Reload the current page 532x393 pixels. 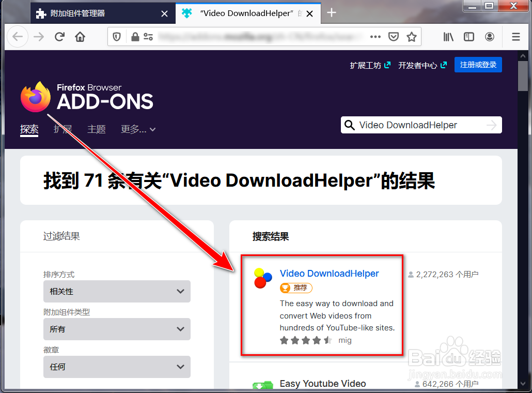(60, 36)
